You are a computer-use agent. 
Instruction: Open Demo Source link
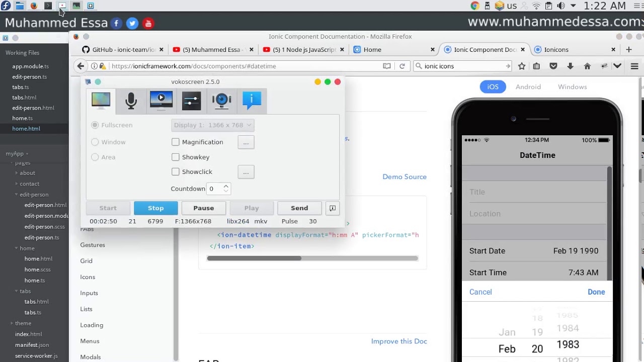pyautogui.click(x=405, y=177)
